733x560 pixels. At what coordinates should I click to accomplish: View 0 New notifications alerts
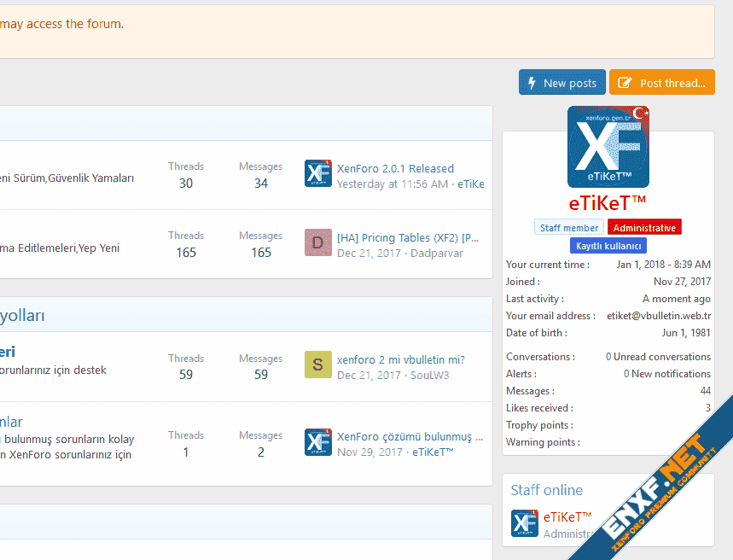[666, 374]
